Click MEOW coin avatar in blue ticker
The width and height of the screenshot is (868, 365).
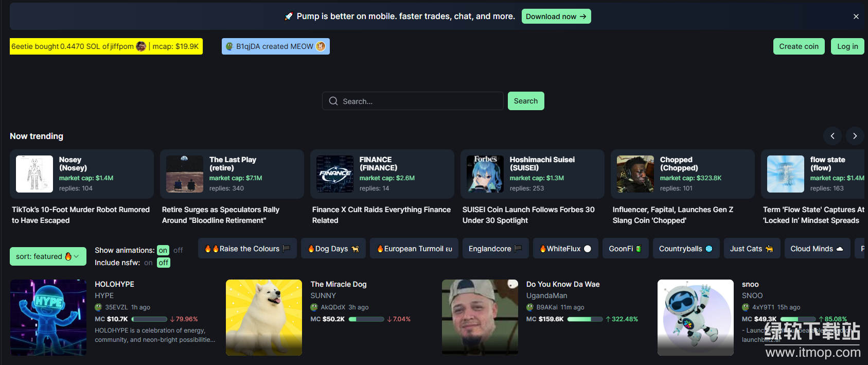pyautogui.click(x=321, y=46)
